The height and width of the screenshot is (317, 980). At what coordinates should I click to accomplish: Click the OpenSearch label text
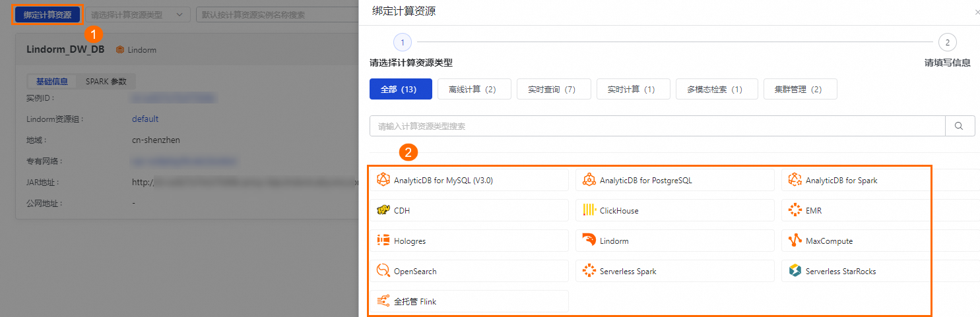pos(415,272)
